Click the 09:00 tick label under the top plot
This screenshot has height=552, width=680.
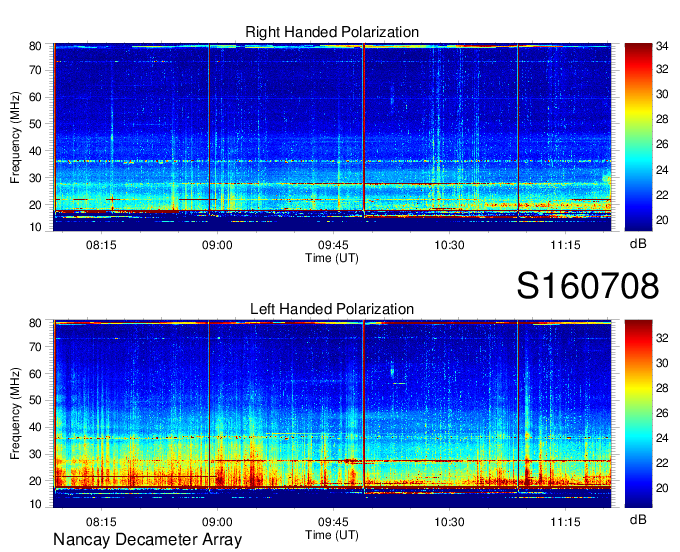217,245
